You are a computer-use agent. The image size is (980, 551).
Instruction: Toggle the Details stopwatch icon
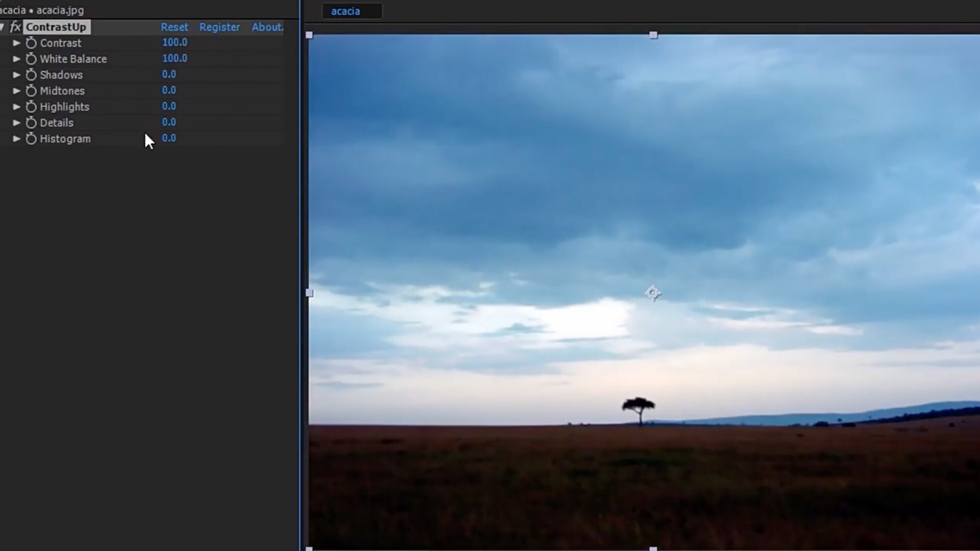[x=31, y=123]
